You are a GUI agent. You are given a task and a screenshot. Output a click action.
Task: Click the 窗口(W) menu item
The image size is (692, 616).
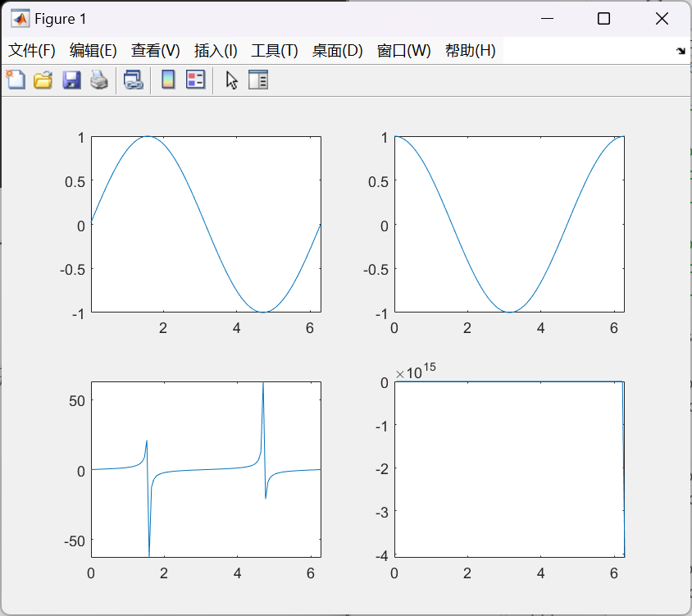pos(403,50)
